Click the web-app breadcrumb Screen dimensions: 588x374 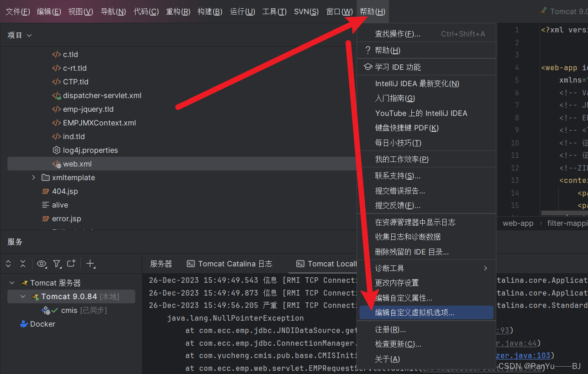pyautogui.click(x=518, y=223)
